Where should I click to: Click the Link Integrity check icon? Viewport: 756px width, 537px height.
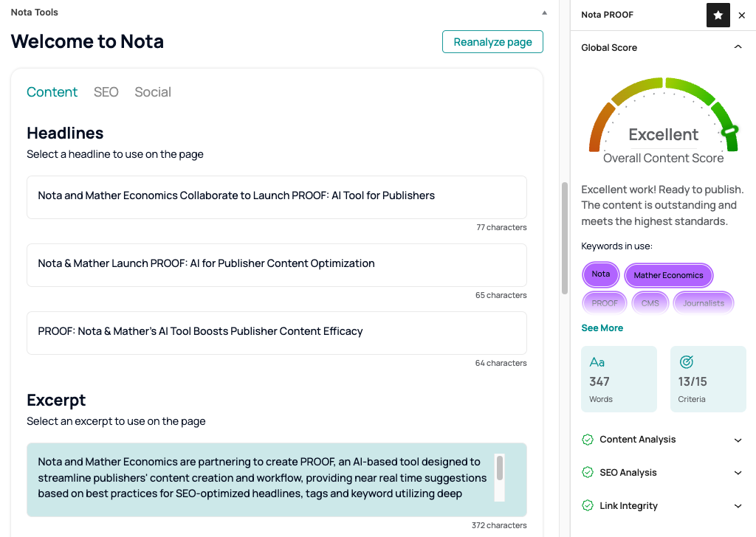587,506
